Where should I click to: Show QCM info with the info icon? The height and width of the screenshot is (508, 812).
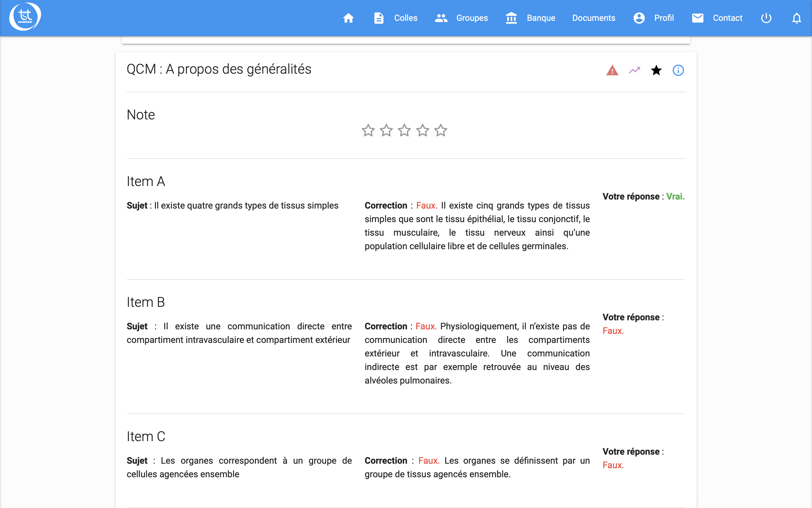pos(678,70)
